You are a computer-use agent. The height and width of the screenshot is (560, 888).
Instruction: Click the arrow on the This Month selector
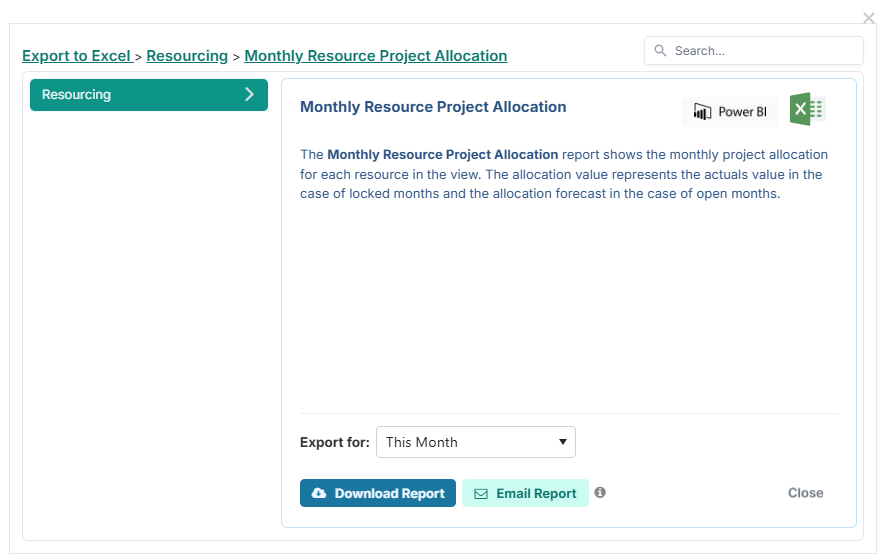(563, 442)
